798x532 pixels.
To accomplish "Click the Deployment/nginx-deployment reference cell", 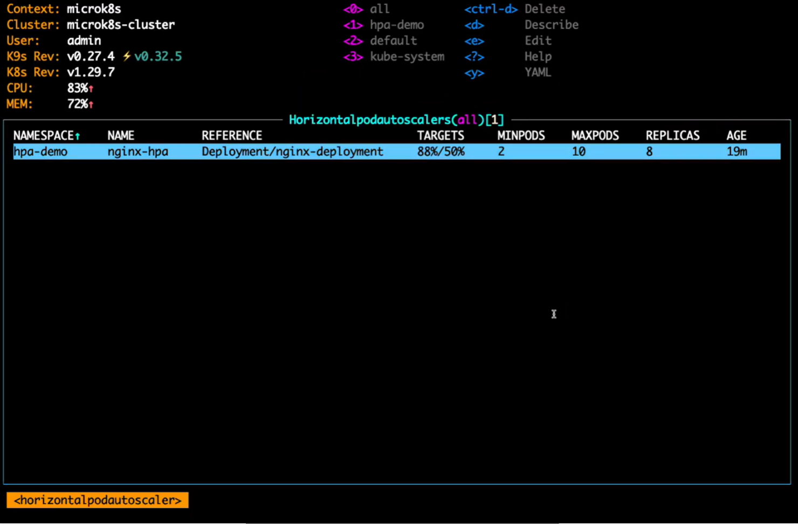I will (293, 151).
